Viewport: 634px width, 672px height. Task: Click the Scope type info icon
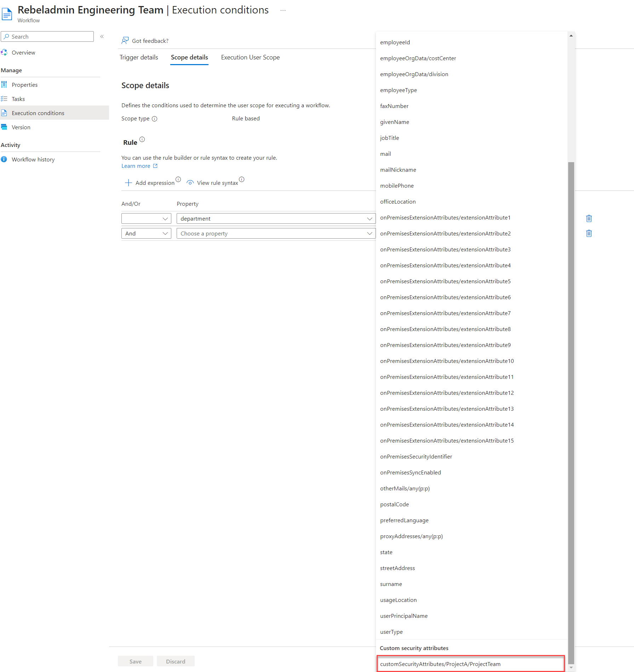pyautogui.click(x=155, y=119)
